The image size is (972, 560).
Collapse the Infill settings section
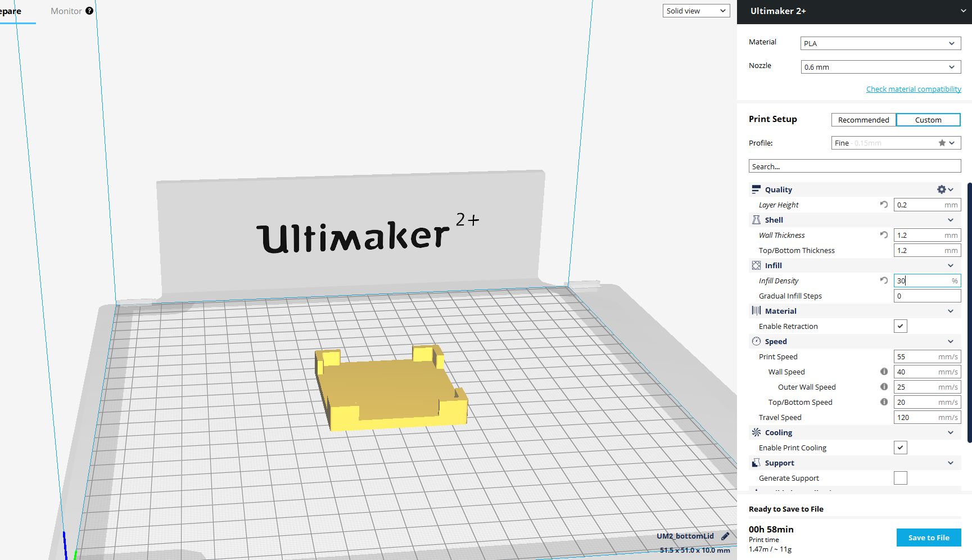pyautogui.click(x=951, y=265)
